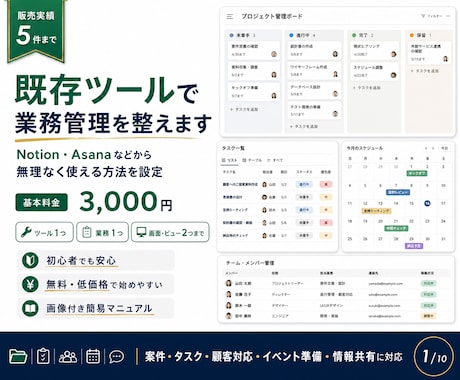Image resolution: width=460 pixels, height=380 pixels.
Task: Click the calendar icon in the bottom bar
Action: tap(93, 356)
